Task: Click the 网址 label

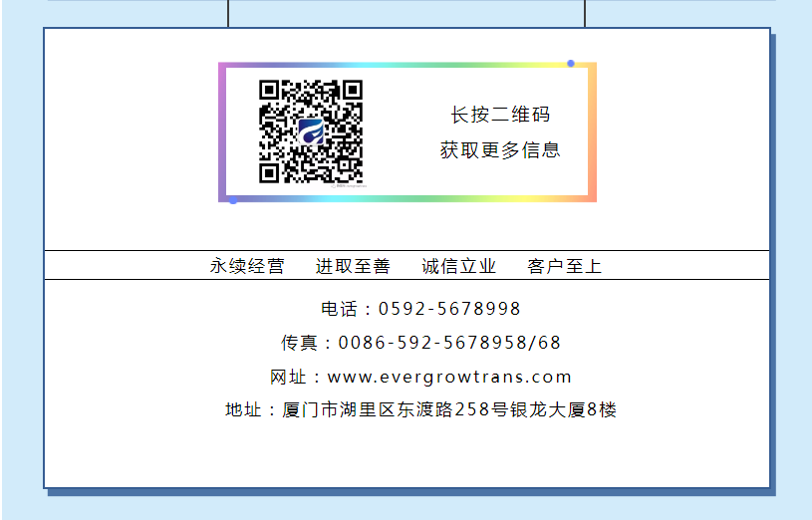Action: [288, 377]
